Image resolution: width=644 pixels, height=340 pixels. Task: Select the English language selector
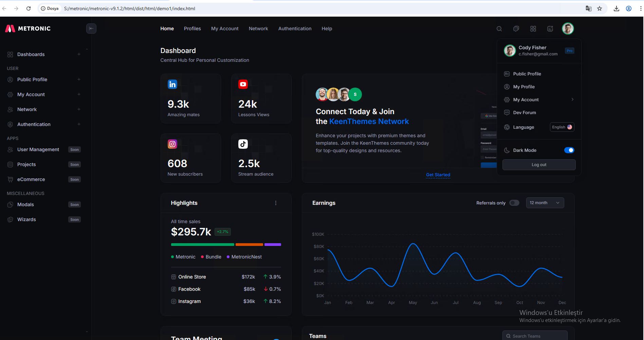562,127
